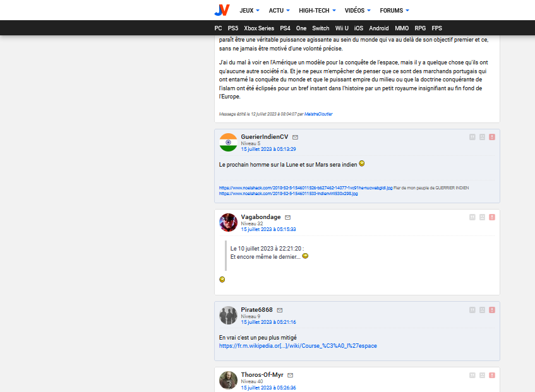The height and width of the screenshot is (392, 535).
Task: Open the PS5 platform section
Action: click(233, 28)
